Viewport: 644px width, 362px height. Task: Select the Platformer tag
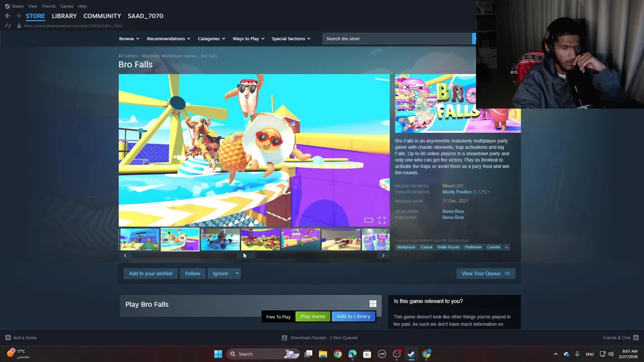coord(473,247)
